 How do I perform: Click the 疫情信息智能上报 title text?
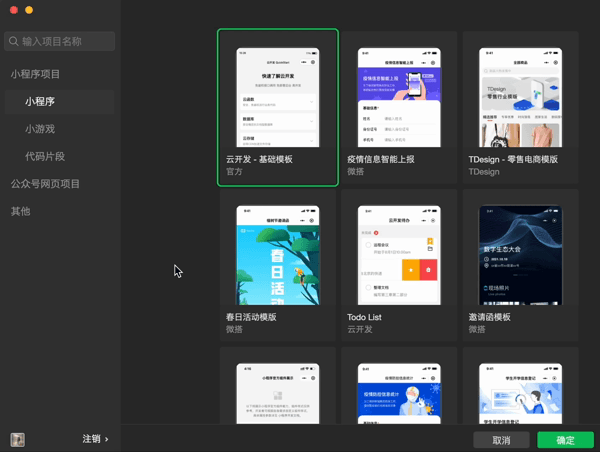(381, 160)
